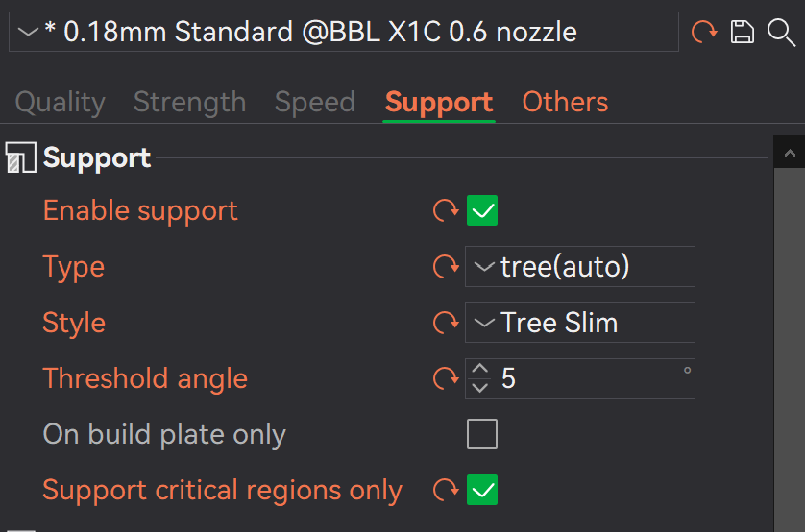Reset Support critical regions only setting
This screenshot has height=532, width=805.
[x=446, y=491]
